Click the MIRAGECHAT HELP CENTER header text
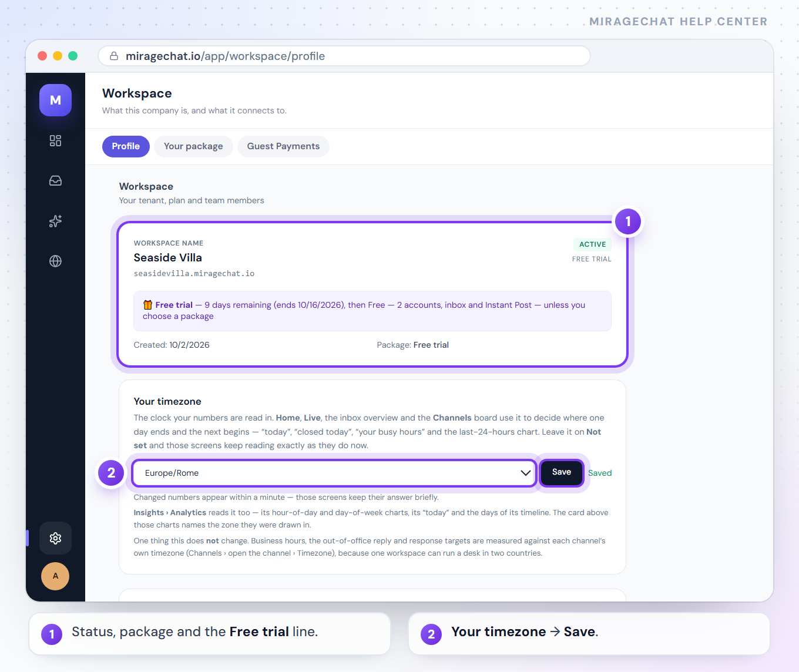 pos(678,22)
